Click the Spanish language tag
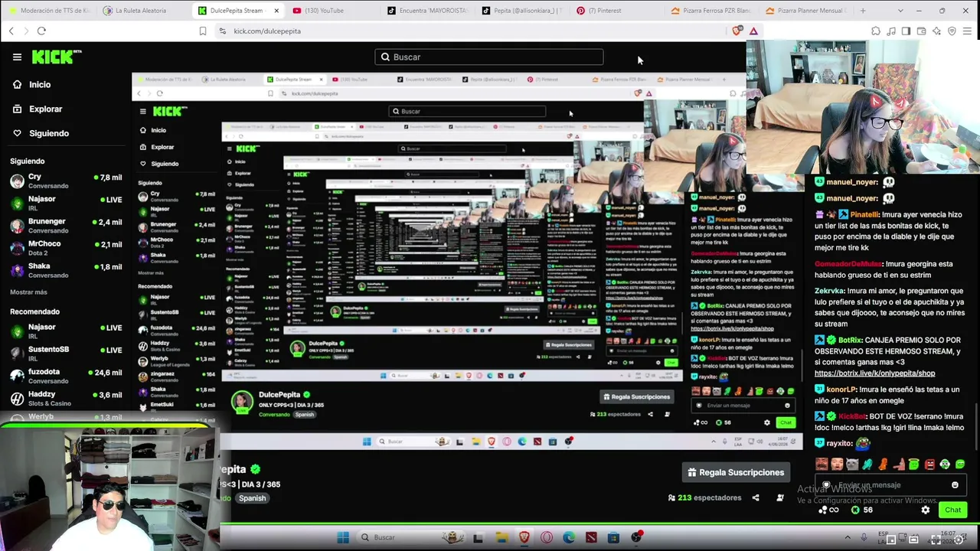This screenshot has width=980, height=551. [x=252, y=498]
